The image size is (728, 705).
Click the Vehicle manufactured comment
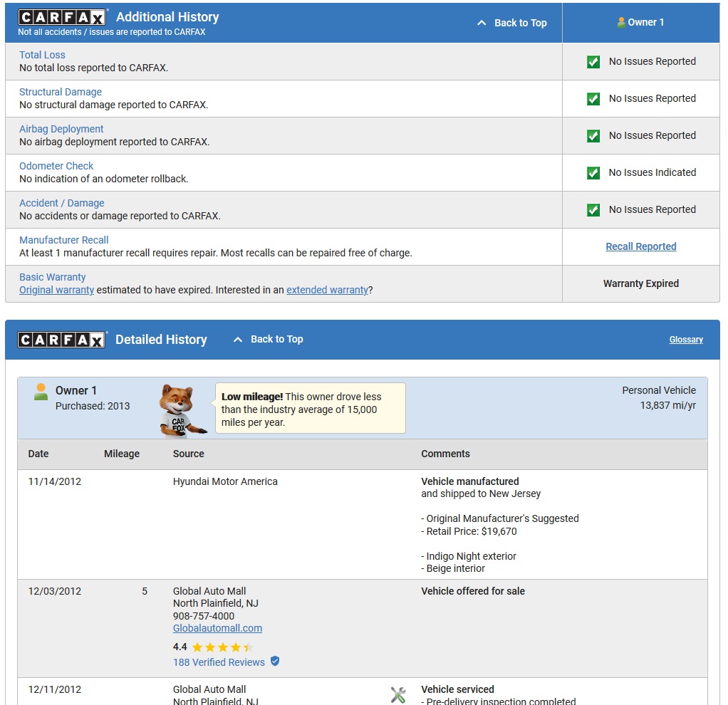[x=470, y=482]
